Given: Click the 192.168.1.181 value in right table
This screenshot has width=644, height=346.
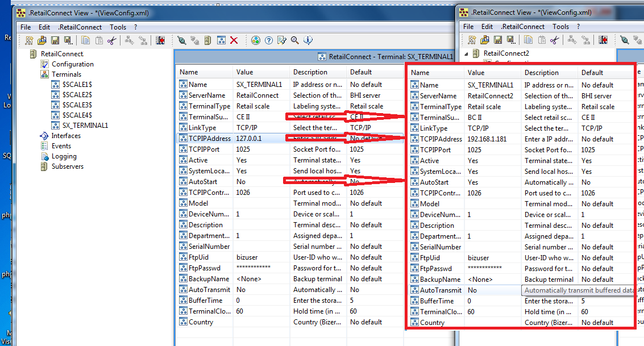Looking at the screenshot, I should 487,139.
